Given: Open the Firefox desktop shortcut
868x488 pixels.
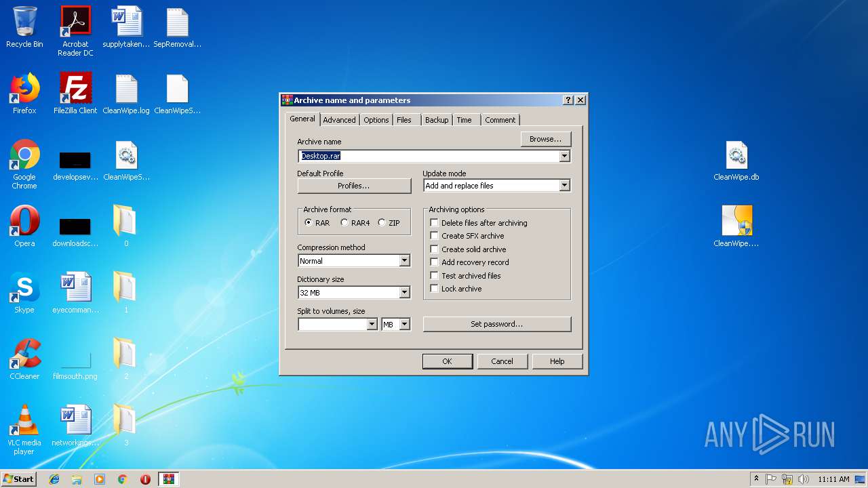Looking at the screenshot, I should point(24,94).
